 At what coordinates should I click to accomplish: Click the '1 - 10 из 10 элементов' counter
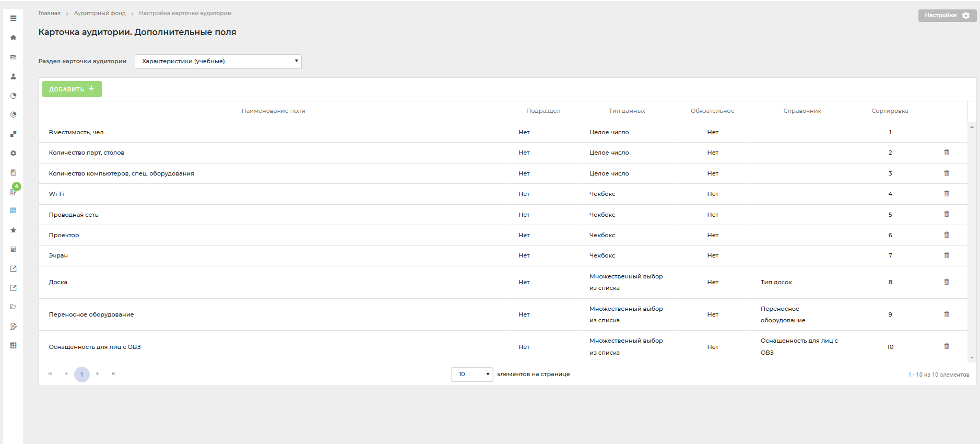click(939, 375)
